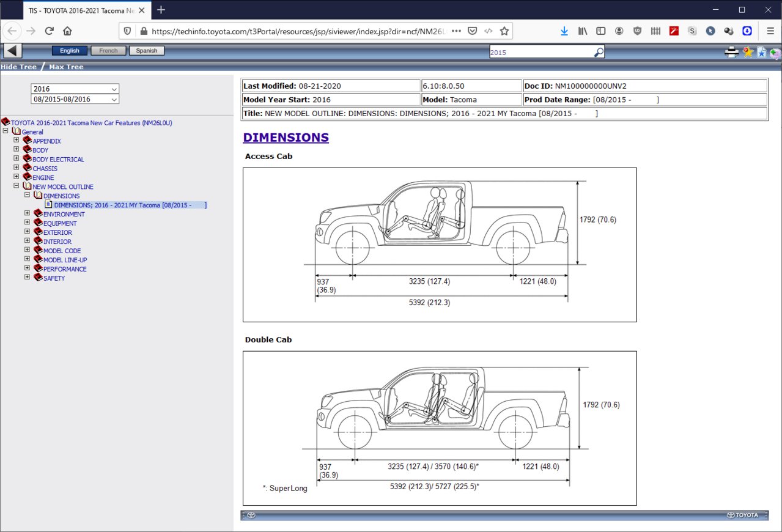Collapse the DIMENSIONS tree node
782x532 pixels.
pyautogui.click(x=27, y=195)
